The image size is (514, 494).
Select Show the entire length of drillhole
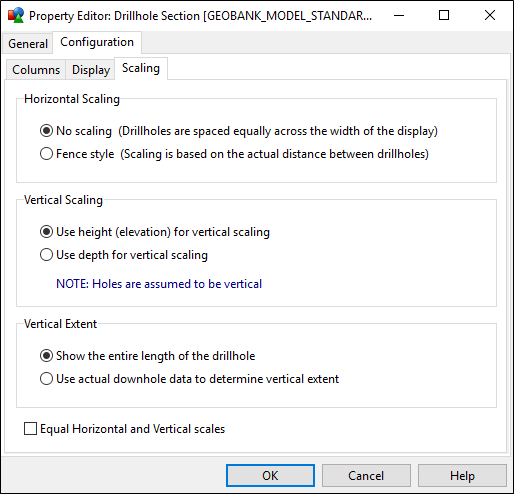point(46,356)
